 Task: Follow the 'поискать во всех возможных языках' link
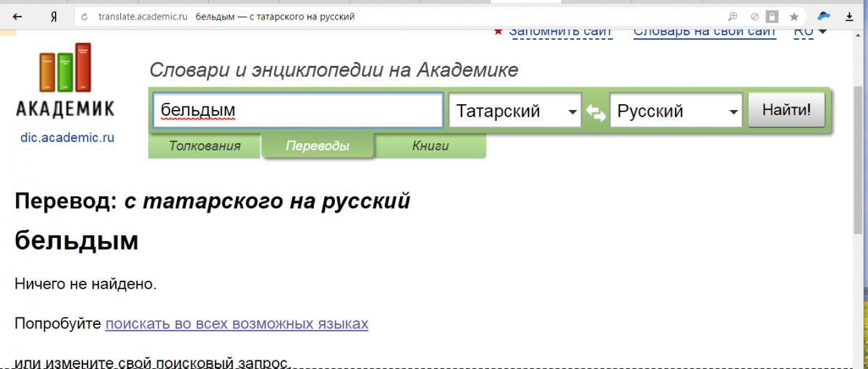[x=237, y=323]
